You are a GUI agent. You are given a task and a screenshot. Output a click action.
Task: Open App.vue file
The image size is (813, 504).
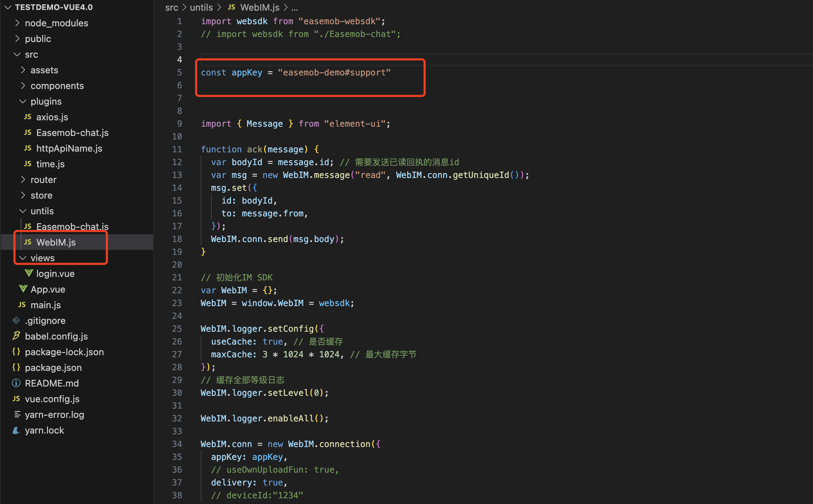tap(48, 289)
